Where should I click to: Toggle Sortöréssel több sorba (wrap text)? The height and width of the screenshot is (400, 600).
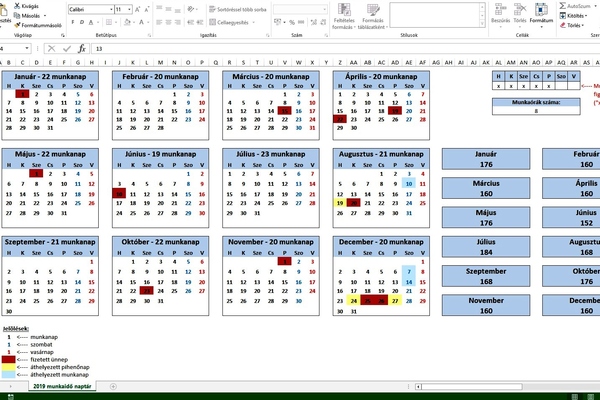pos(238,9)
